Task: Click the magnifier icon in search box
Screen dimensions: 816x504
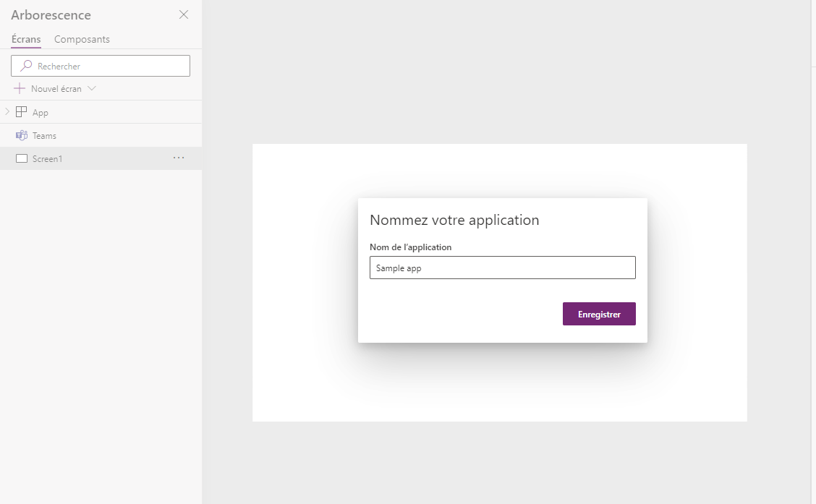Action: (25, 66)
